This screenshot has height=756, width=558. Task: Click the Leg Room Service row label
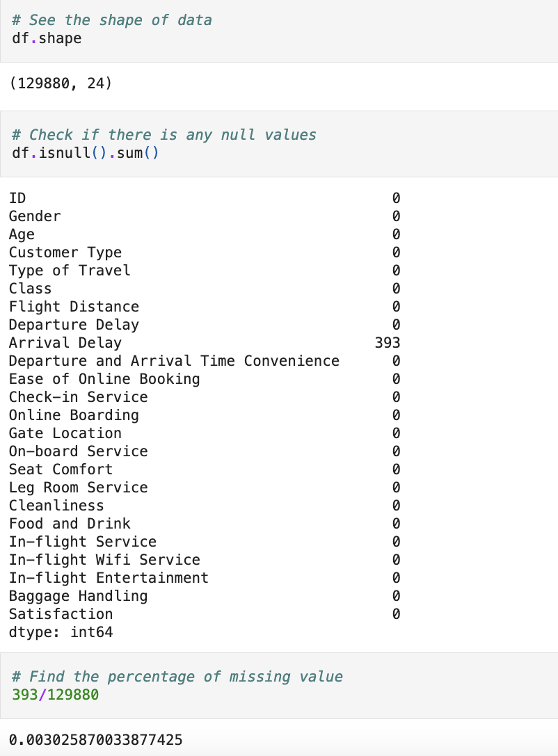point(78,488)
